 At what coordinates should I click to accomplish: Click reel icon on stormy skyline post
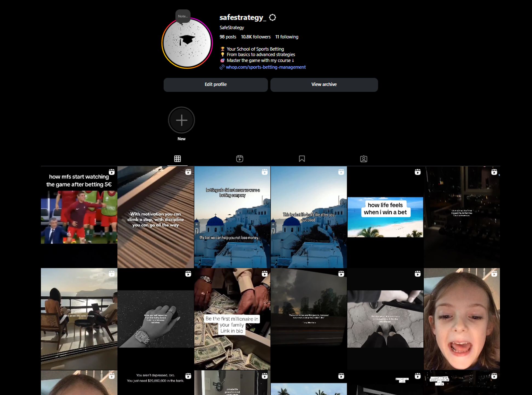341,274
